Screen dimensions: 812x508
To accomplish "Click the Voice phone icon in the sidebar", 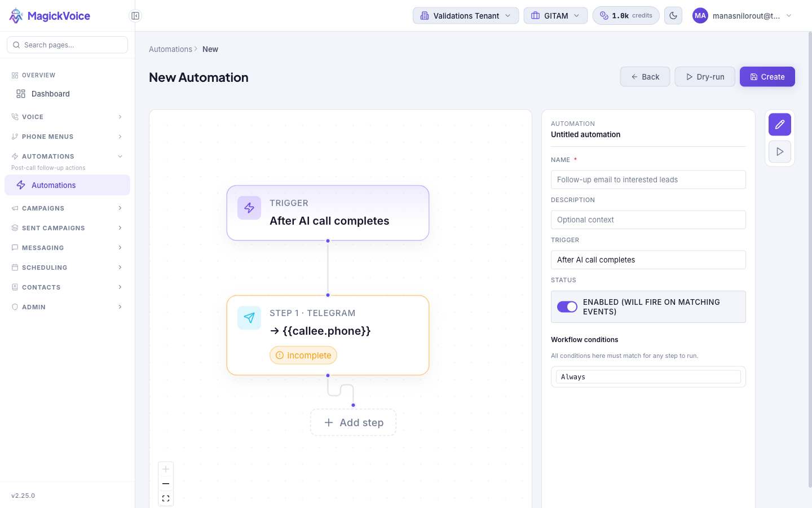I will (x=15, y=117).
